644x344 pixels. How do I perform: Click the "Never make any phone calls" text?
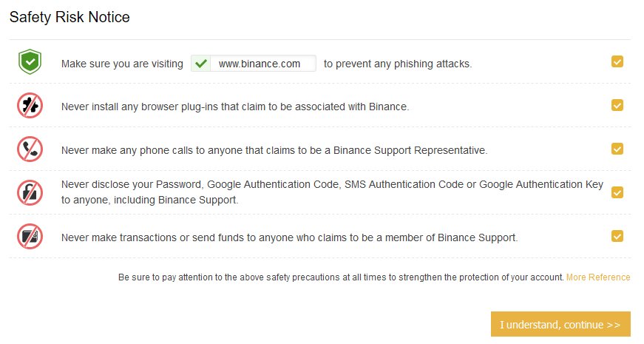coord(274,150)
